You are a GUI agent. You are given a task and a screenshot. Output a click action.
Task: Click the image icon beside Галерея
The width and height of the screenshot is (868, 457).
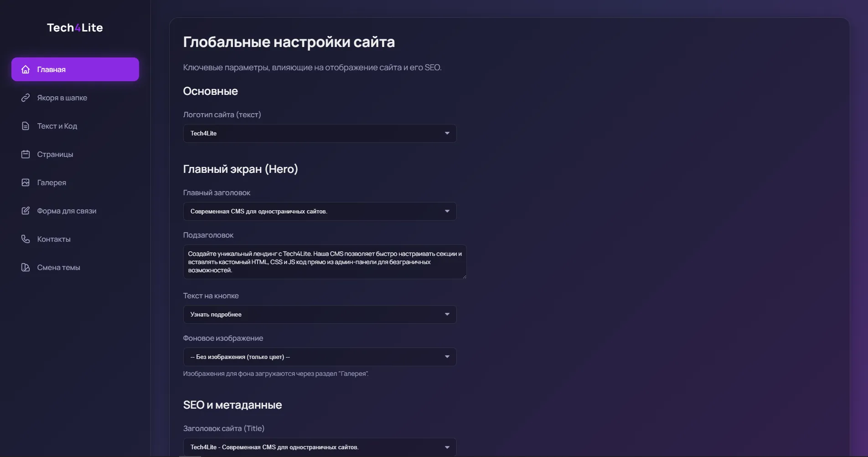(26, 182)
